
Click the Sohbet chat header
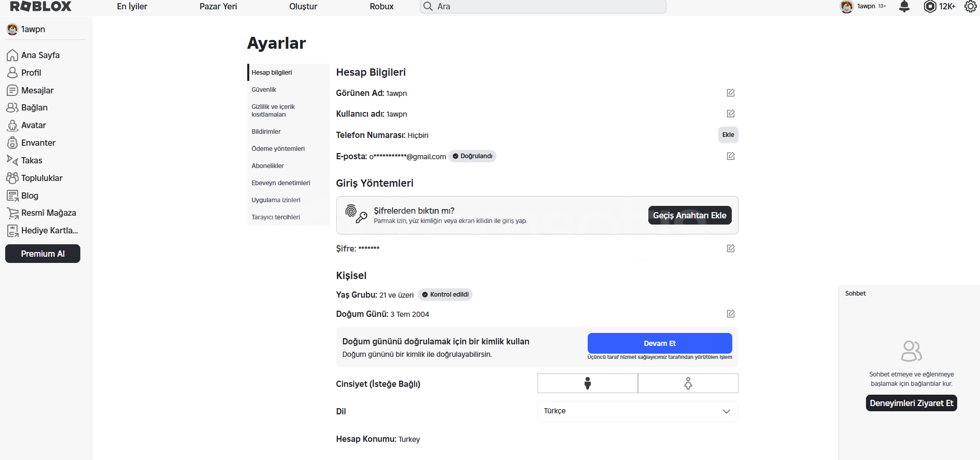(856, 294)
